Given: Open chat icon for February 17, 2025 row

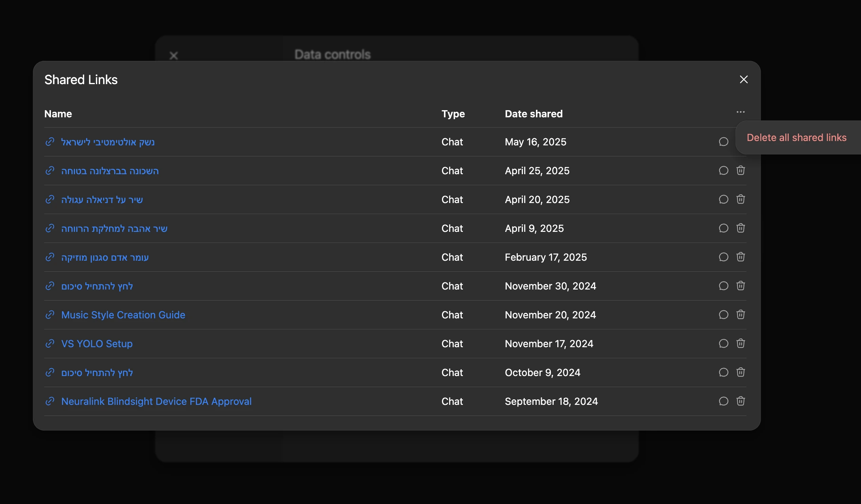Looking at the screenshot, I should (x=723, y=257).
